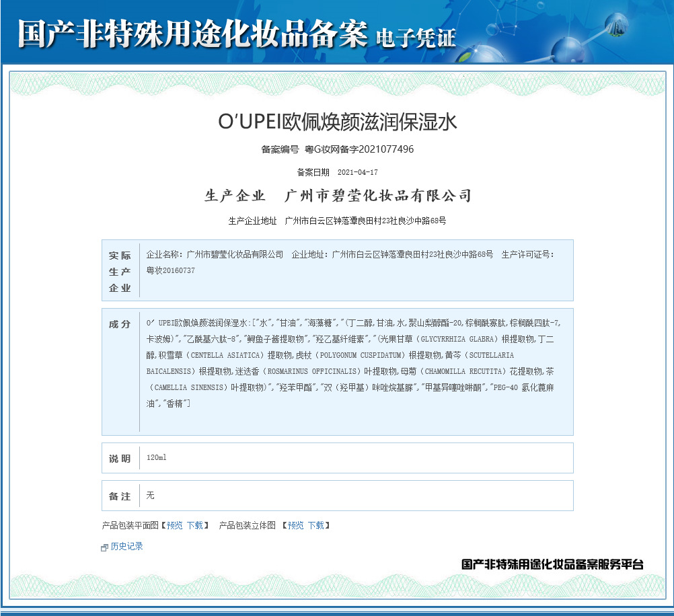
Task: Click the 说明 row label
Action: 120,459
